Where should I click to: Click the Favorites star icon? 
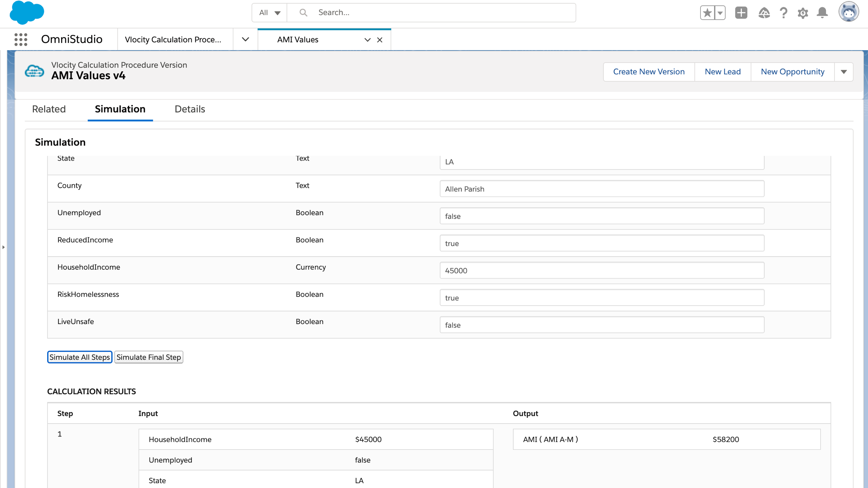tap(707, 13)
